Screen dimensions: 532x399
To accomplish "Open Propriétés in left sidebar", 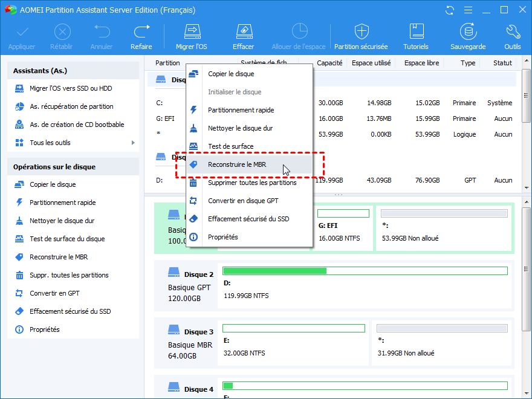I will (x=45, y=329).
